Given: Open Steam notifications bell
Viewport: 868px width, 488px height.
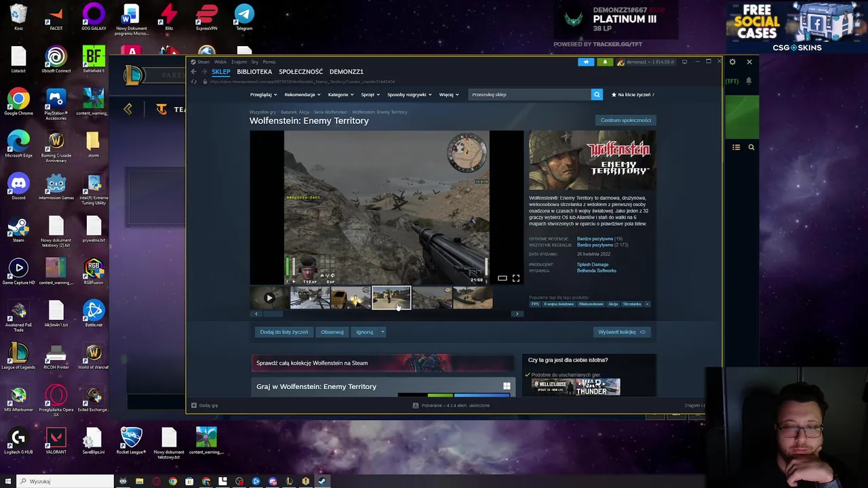Looking at the screenshot, I should tap(605, 62).
